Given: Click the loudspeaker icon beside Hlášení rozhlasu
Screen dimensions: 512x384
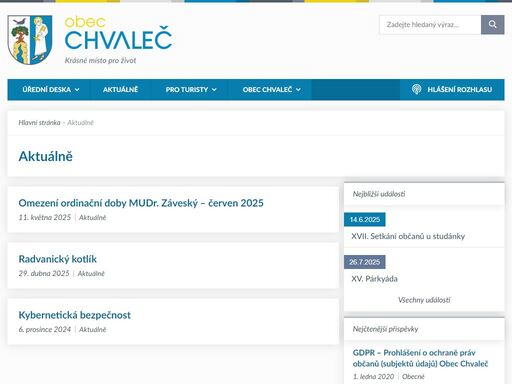Looking at the screenshot, I should tap(416, 89).
